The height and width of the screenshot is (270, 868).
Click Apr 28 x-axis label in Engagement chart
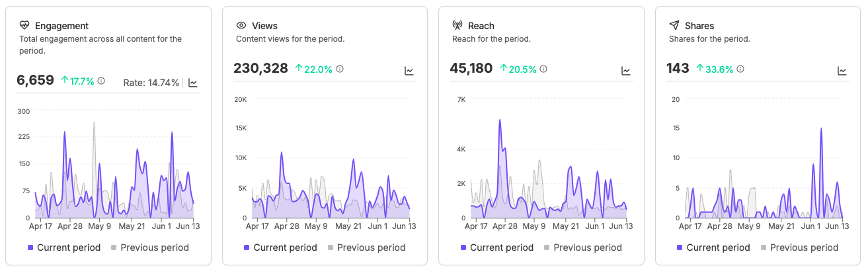coord(69,226)
